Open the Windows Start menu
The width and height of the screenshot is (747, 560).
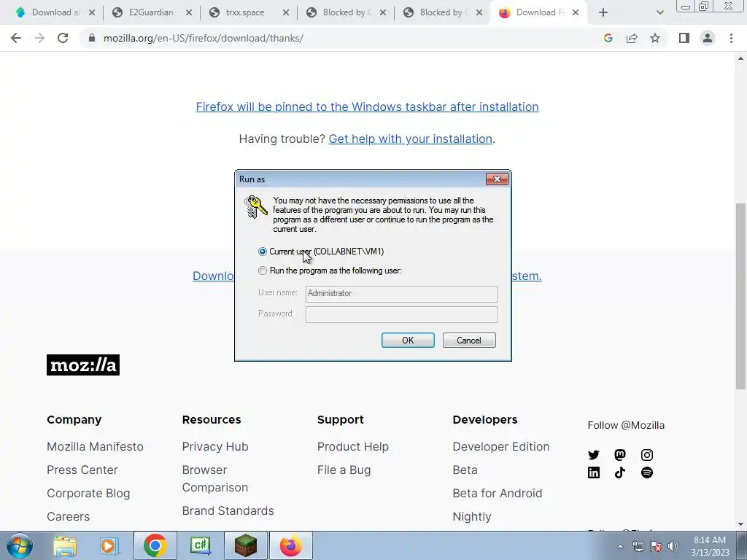20,545
